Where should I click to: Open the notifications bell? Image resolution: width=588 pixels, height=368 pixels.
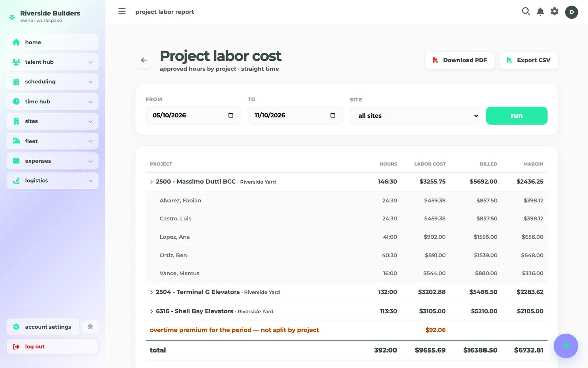(x=540, y=12)
